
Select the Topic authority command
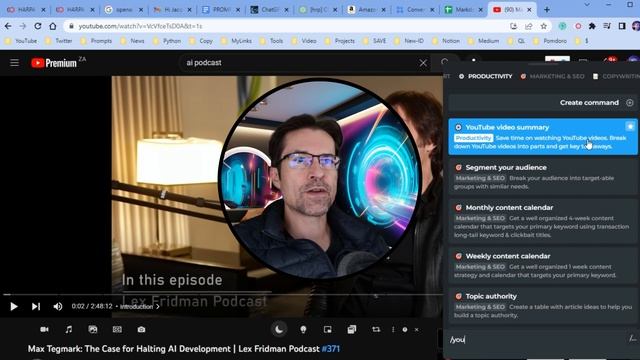coord(542,305)
